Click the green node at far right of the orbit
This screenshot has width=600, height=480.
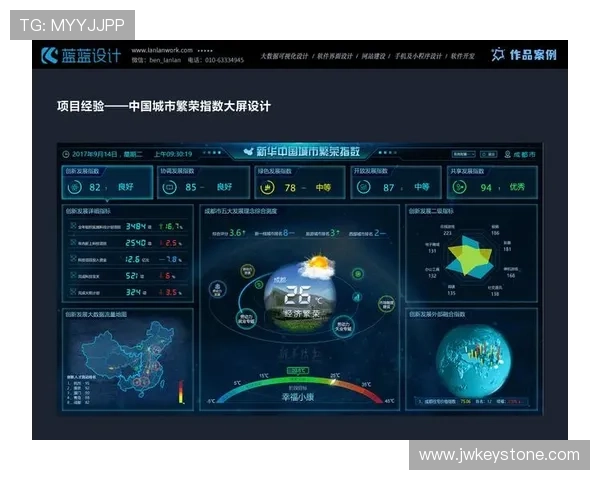coord(386,304)
